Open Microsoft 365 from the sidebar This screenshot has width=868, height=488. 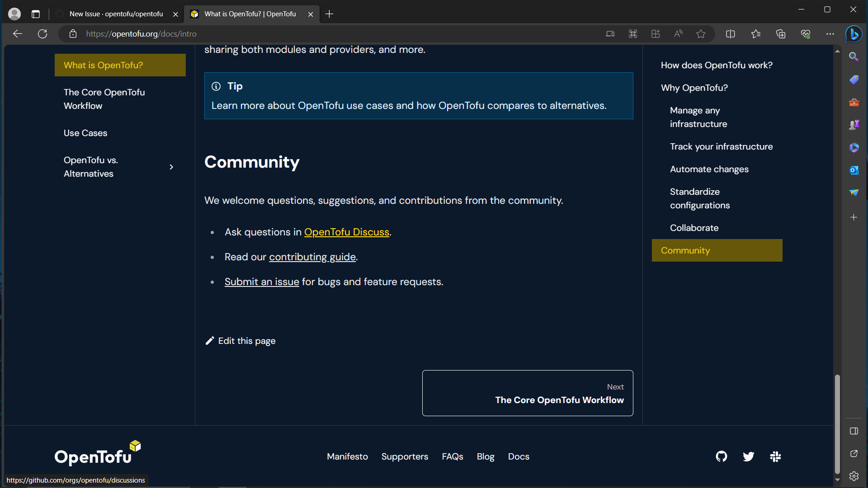point(854,147)
